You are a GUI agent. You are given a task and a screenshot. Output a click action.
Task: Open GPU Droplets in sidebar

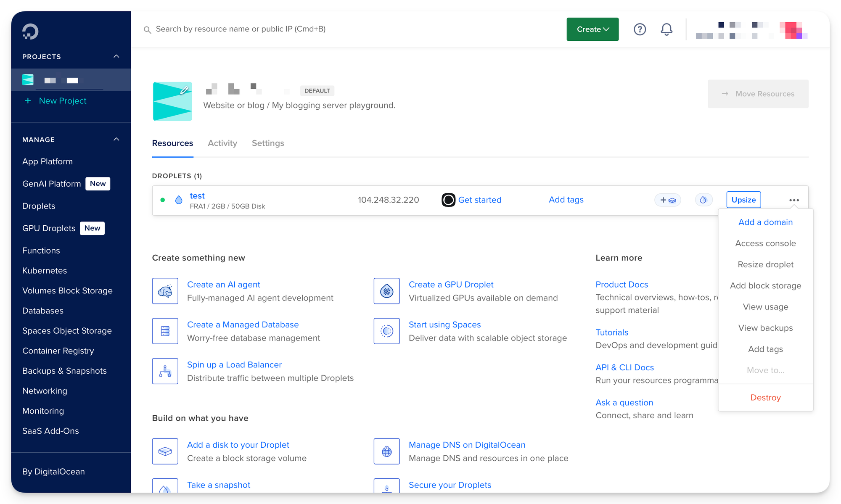tap(49, 228)
